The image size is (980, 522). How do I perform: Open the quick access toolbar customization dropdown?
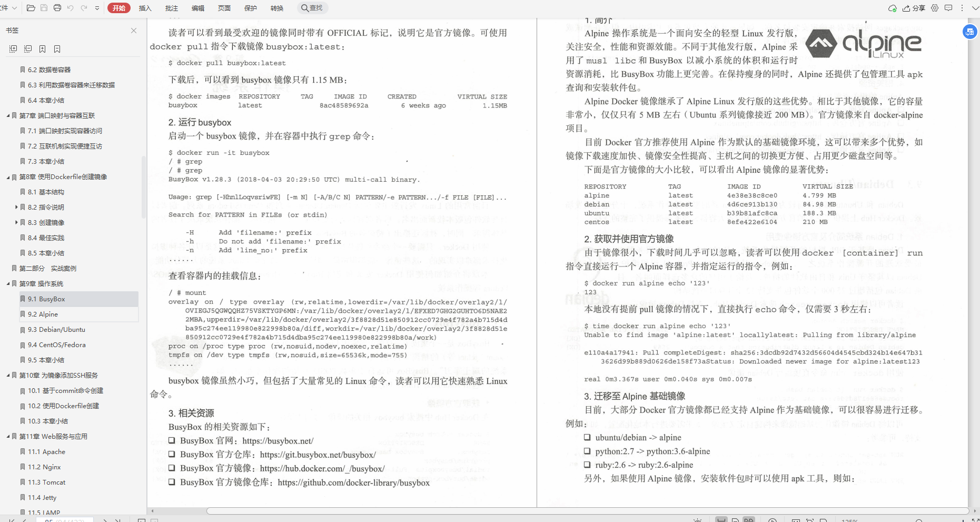tap(97, 8)
